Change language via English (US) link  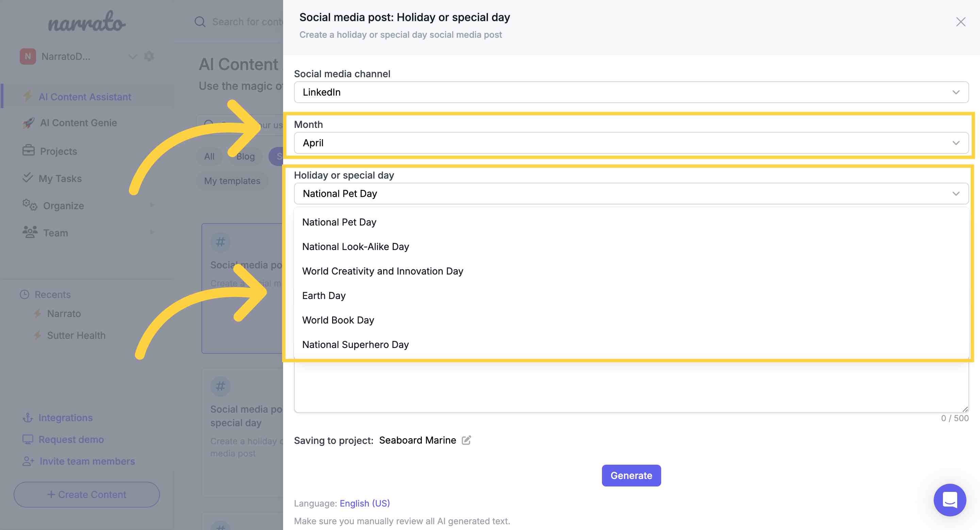click(364, 503)
